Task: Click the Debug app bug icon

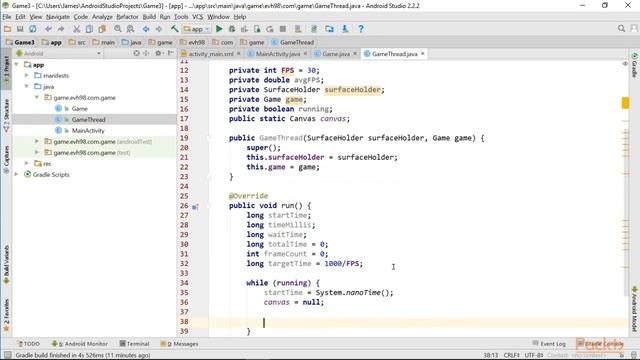Action: pyautogui.click(x=231, y=29)
